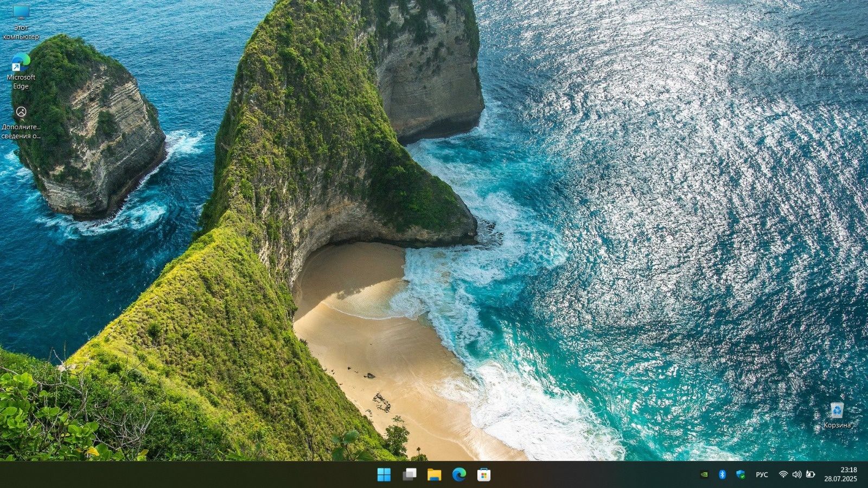Launch Microsoft Edge from the taskbar
Screen dimensions: 868x488
click(459, 474)
